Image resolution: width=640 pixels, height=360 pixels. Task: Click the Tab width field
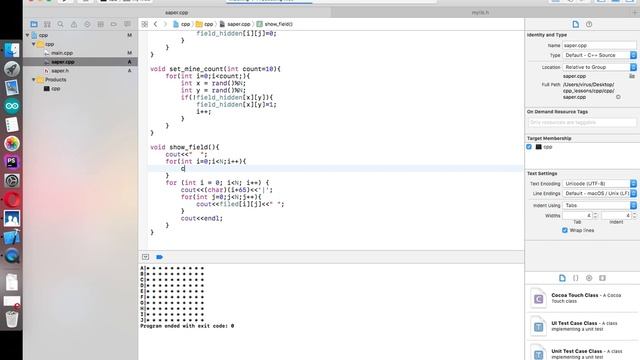point(578,215)
